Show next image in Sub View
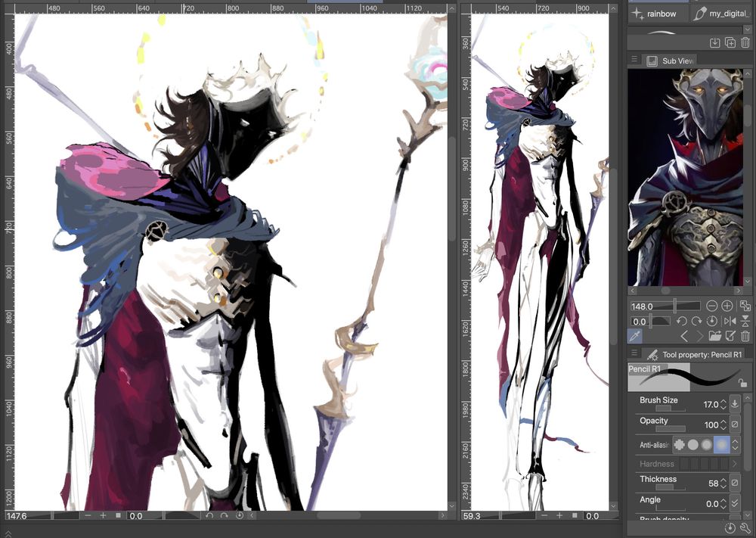The image size is (756, 538). point(699,336)
